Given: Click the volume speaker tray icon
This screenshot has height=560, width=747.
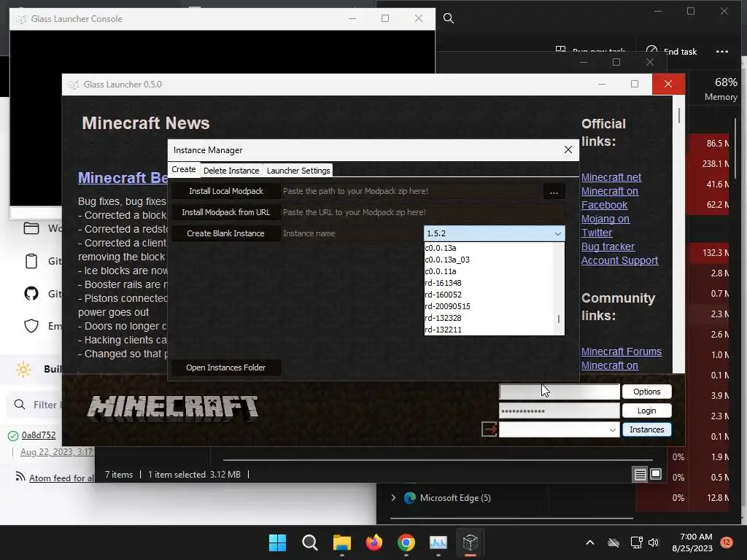Looking at the screenshot, I should click(654, 542).
